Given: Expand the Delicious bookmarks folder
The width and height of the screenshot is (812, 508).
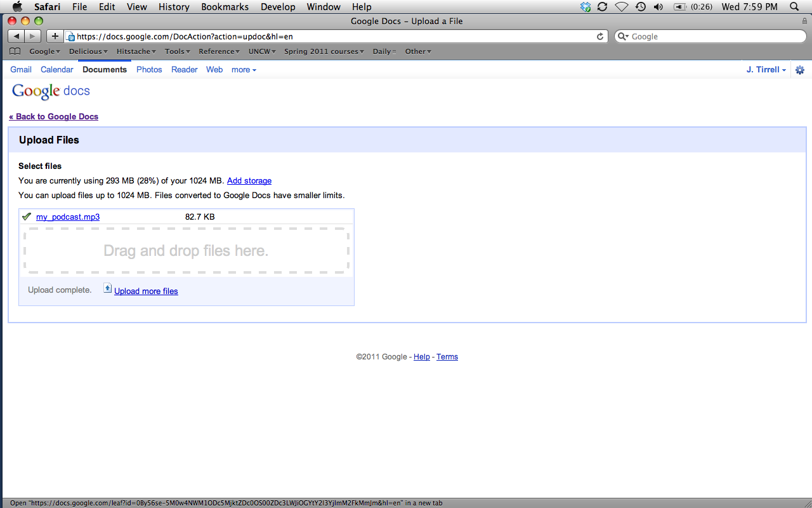Looking at the screenshot, I should (x=88, y=51).
